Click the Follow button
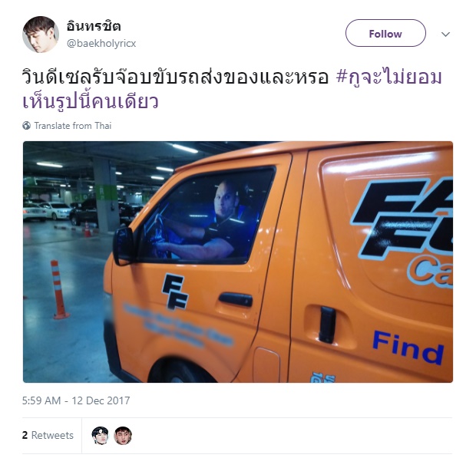 click(x=385, y=33)
